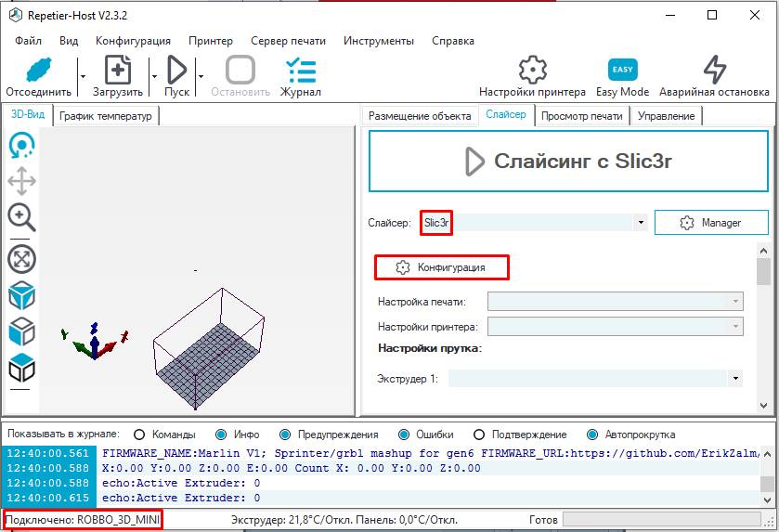Expand Экструдер 1 dropdown

click(735, 379)
